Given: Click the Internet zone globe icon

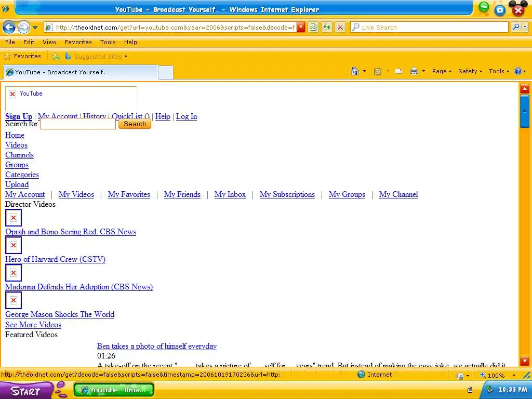Looking at the screenshot, I should point(362,375).
